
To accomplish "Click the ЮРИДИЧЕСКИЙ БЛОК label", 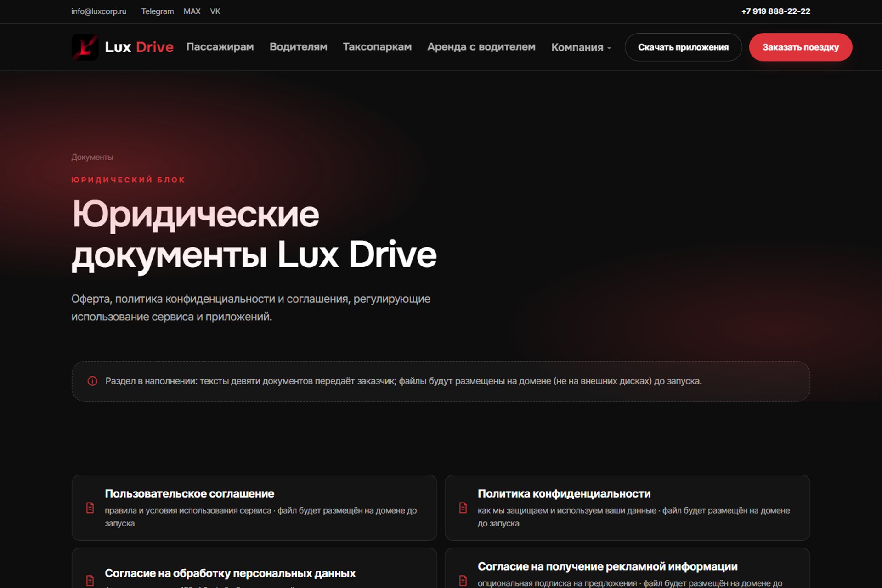I will [x=128, y=180].
